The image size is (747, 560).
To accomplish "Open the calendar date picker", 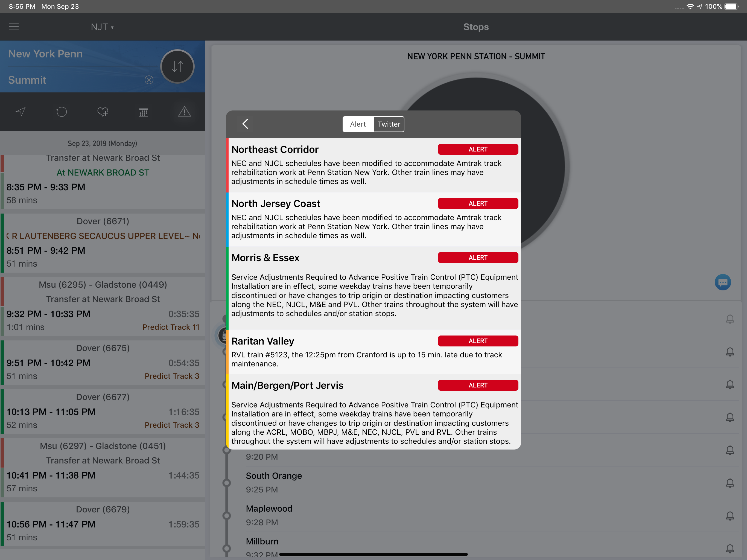I will [x=144, y=112].
